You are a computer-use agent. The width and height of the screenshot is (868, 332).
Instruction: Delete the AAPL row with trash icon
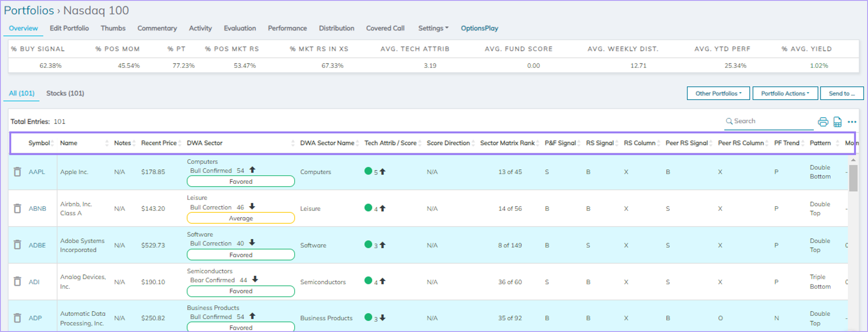17,172
